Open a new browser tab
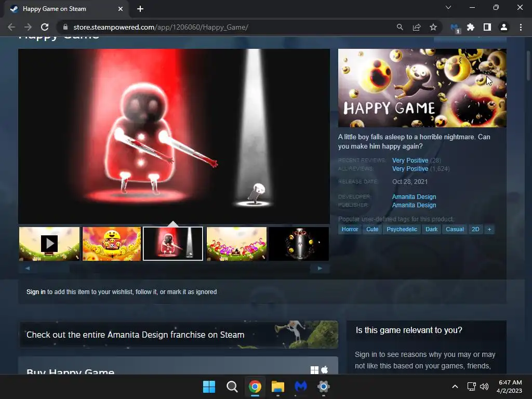 tap(140, 9)
